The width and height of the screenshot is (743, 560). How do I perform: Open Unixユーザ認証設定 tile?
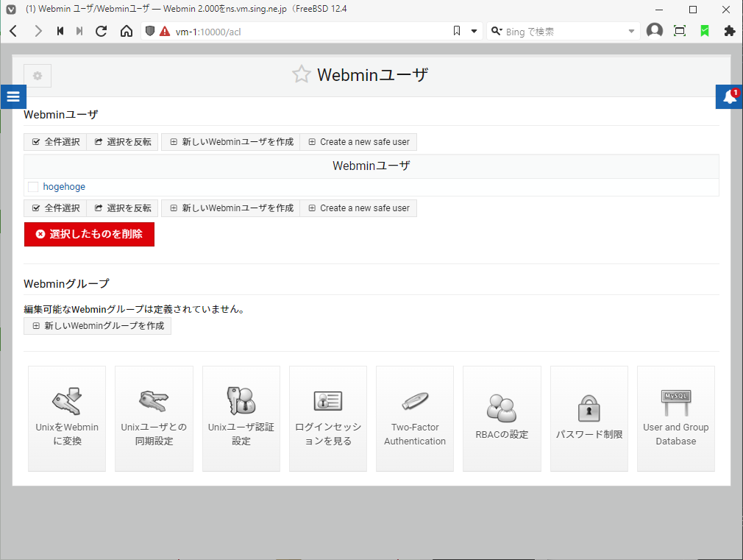(x=241, y=419)
